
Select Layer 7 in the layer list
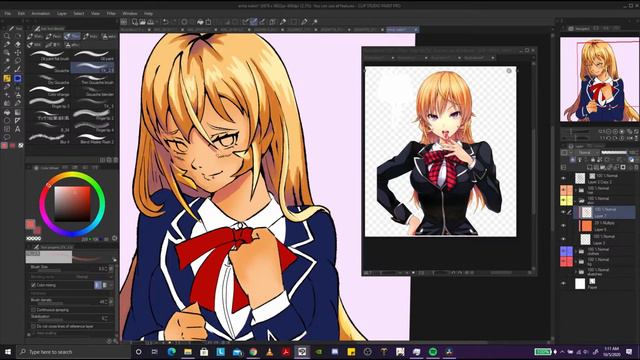pyautogui.click(x=605, y=212)
